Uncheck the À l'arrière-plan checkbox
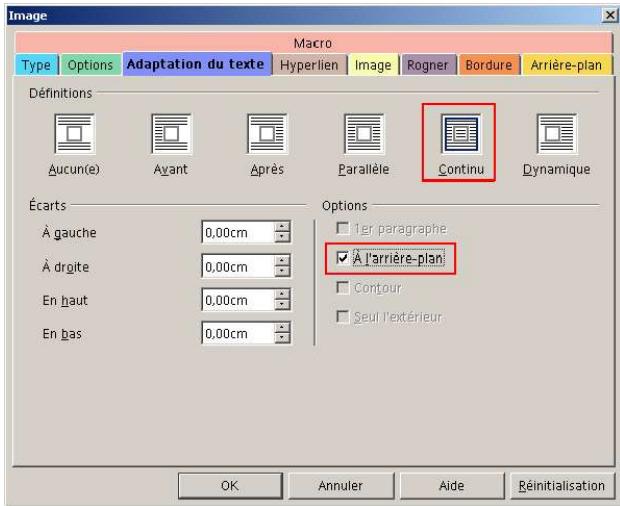The height and width of the screenshot is (506, 620). pos(342,258)
